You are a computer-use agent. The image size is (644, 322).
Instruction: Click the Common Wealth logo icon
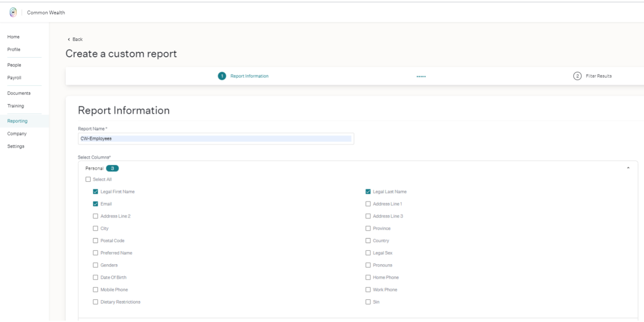[x=13, y=12]
